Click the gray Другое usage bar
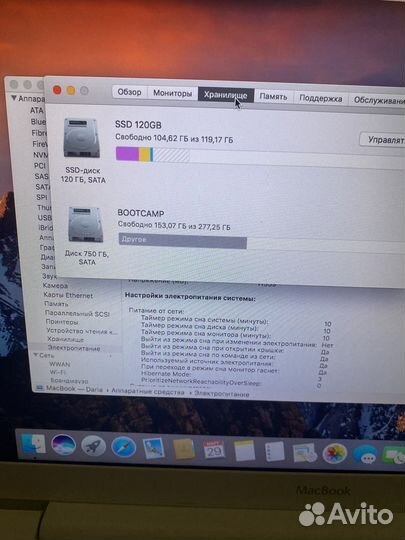405x540 pixels. (183, 241)
